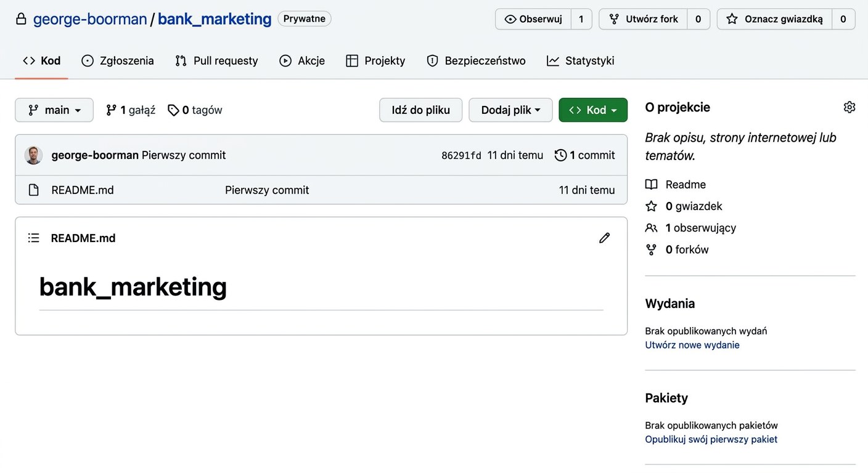Open the Pierwszy commit message in commit header
Image resolution: width=868 pixels, height=473 pixels.
coord(184,155)
